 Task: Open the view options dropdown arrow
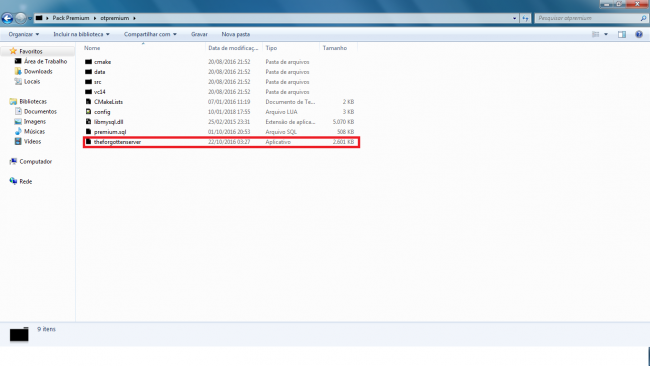click(x=606, y=34)
